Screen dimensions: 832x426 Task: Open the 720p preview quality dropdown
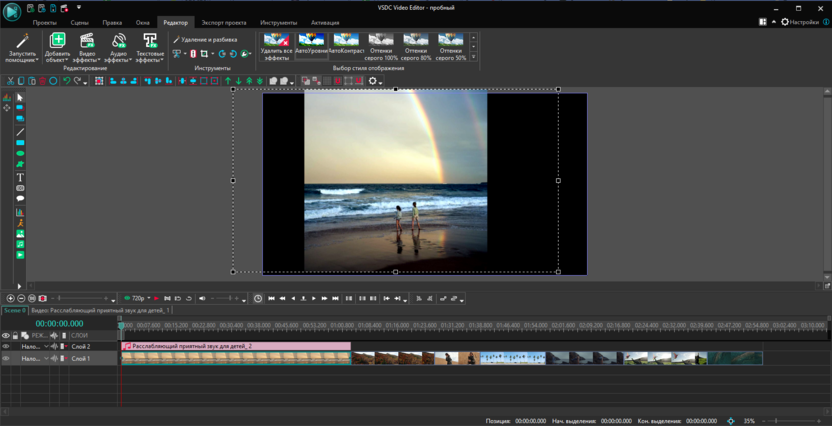pos(149,298)
